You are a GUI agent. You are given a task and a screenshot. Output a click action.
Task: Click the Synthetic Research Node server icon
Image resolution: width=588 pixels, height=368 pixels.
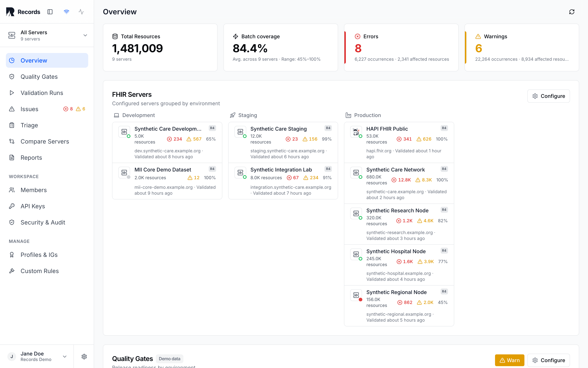pos(356,213)
